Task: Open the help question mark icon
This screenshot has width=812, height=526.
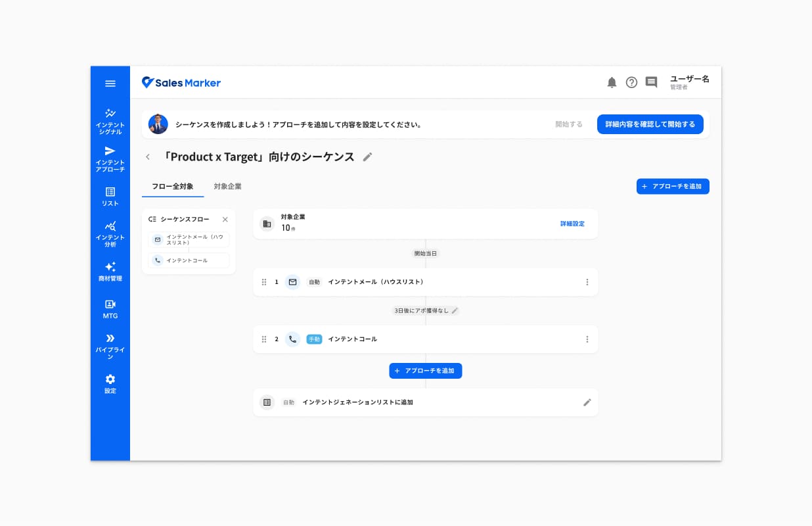Action: 631,82
